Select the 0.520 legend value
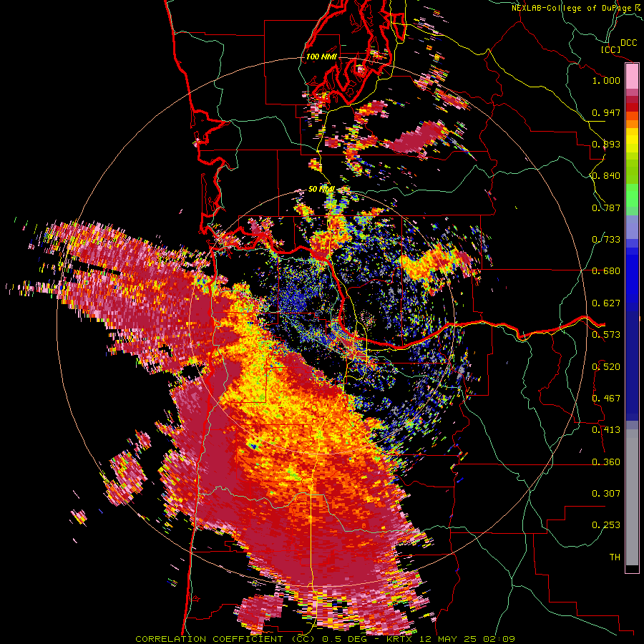The image size is (644, 644). pos(606,367)
